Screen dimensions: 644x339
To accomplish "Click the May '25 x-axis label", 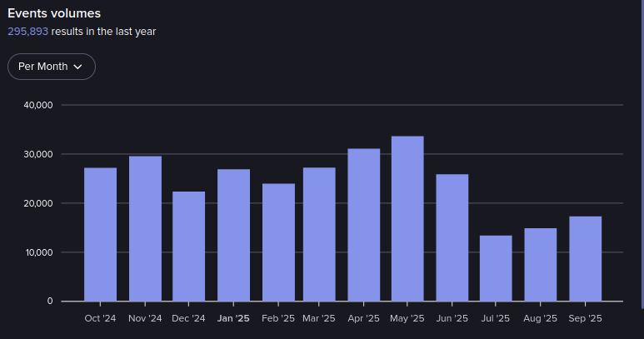I will (407, 318).
